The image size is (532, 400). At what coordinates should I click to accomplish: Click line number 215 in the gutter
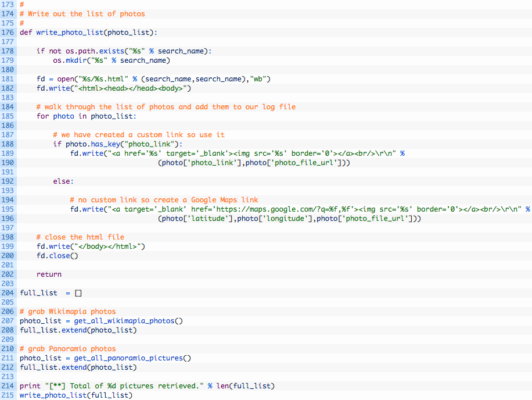[8, 395]
